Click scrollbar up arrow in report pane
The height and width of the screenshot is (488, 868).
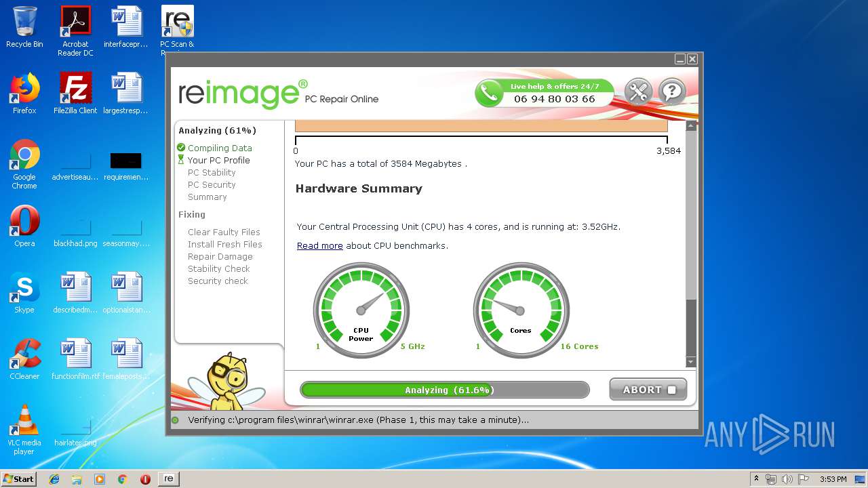[691, 126]
